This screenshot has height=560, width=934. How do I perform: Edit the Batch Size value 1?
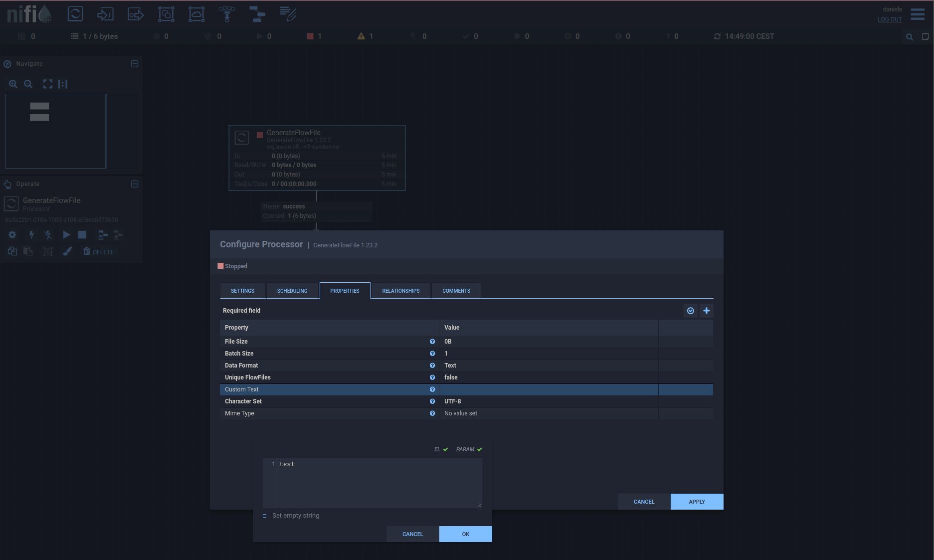549,354
